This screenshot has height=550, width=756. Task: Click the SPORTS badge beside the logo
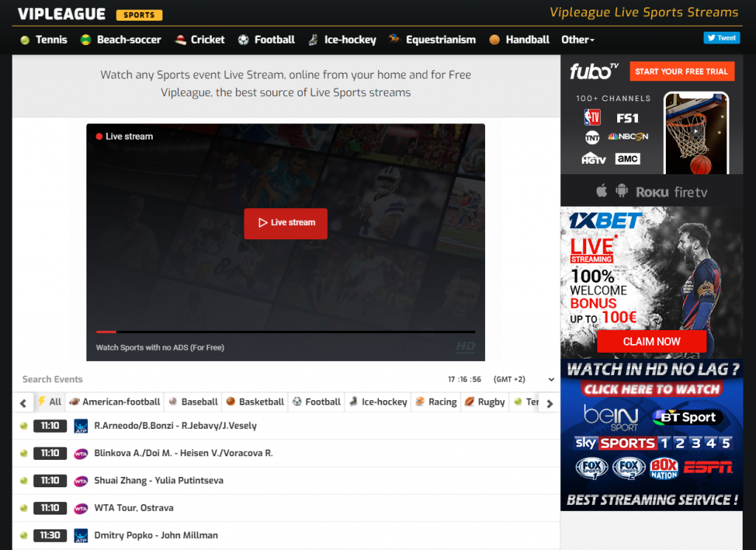coord(139,15)
